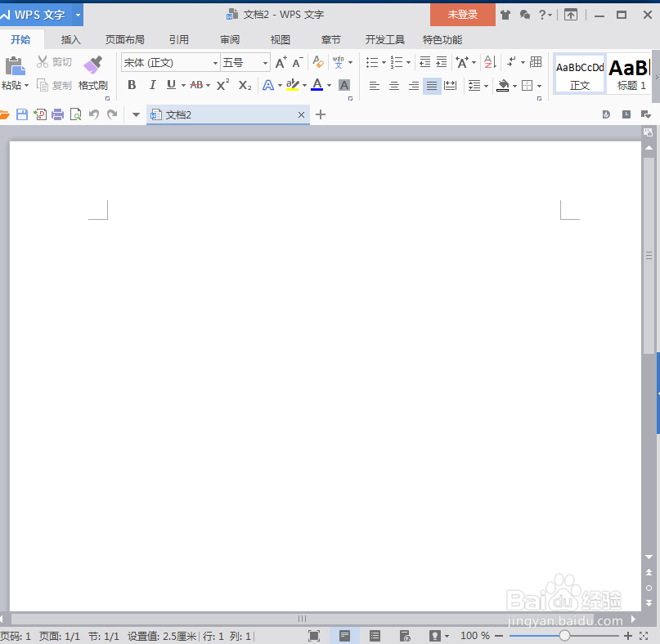
Task: Toggle underline formatting
Action: coord(171,85)
